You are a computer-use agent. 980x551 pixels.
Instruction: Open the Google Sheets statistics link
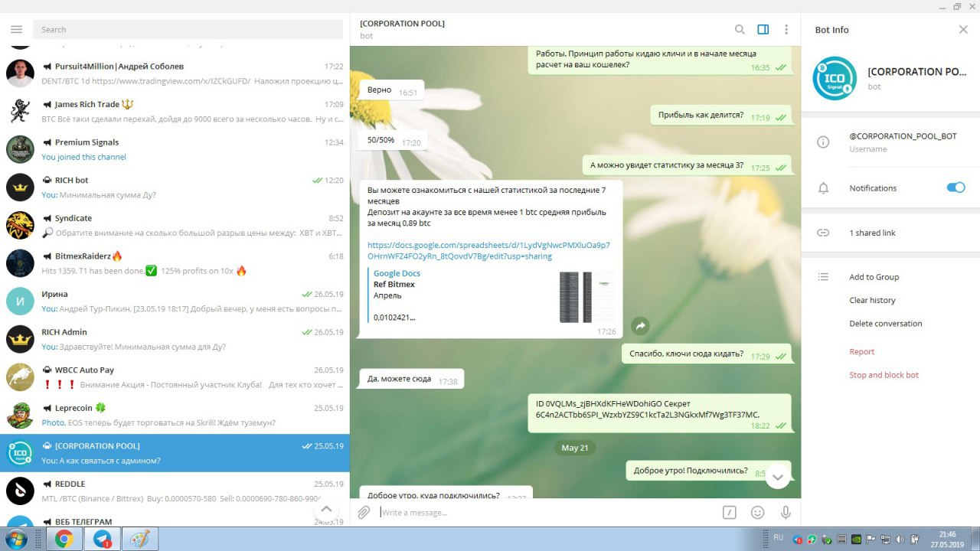tap(488, 250)
